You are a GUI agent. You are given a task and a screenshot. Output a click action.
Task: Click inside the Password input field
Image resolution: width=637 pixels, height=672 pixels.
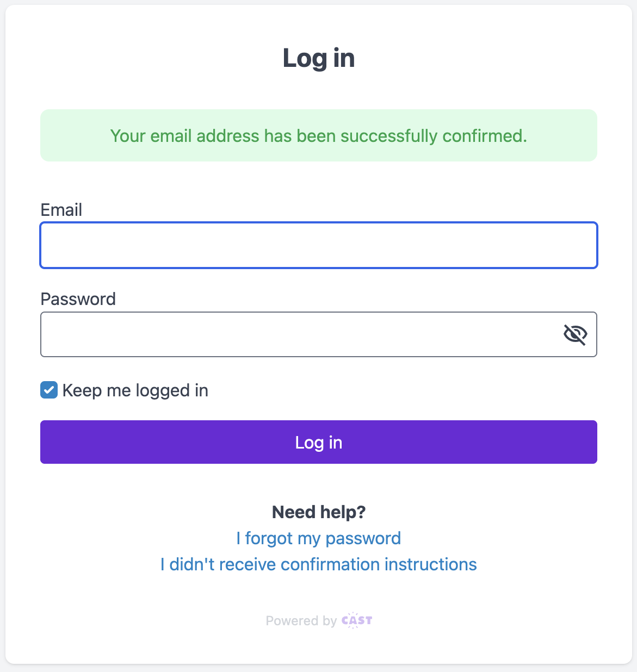(x=299, y=334)
